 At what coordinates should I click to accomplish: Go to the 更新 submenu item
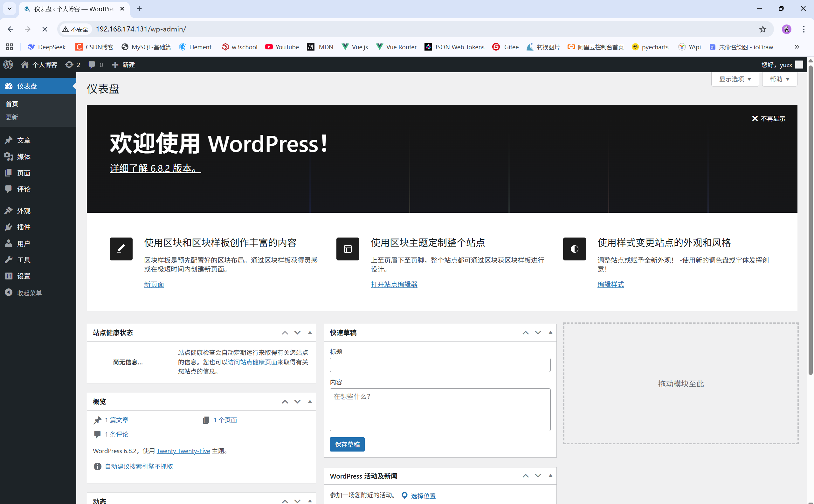click(x=12, y=117)
